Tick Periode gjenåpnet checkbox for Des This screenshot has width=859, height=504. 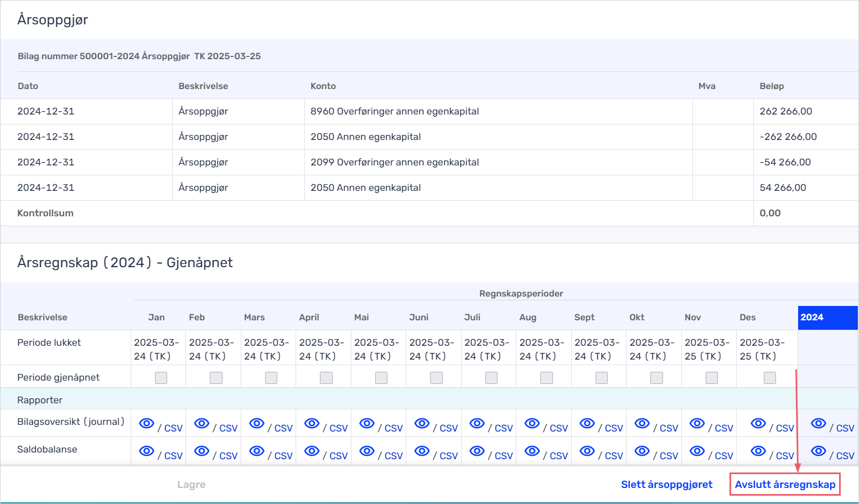(770, 378)
